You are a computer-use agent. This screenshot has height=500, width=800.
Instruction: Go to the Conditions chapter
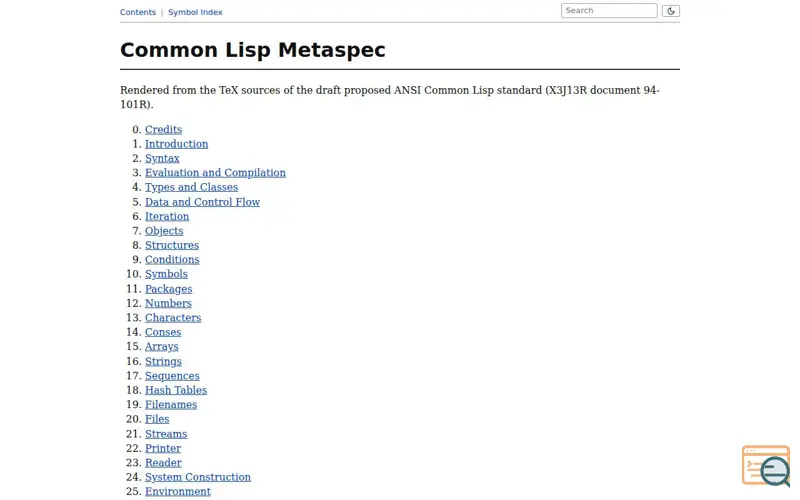click(x=172, y=260)
